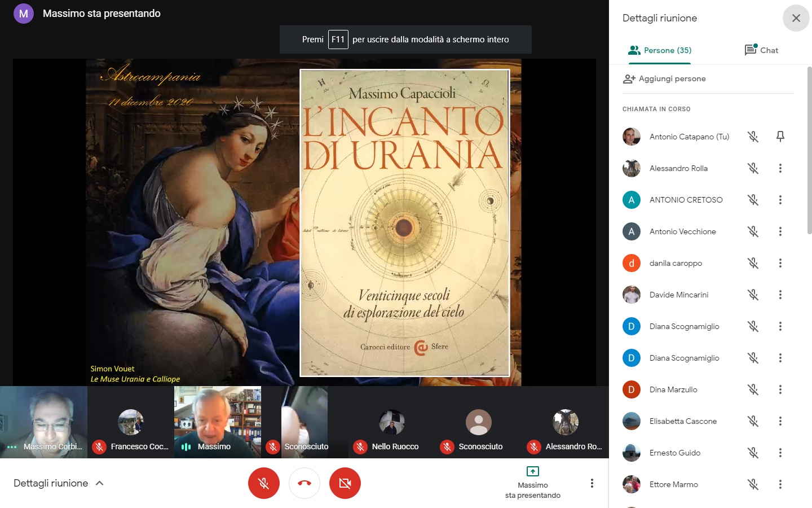Click Elisabetta Cascone's muted microphone icon
The height and width of the screenshot is (508, 812).
coord(753,421)
